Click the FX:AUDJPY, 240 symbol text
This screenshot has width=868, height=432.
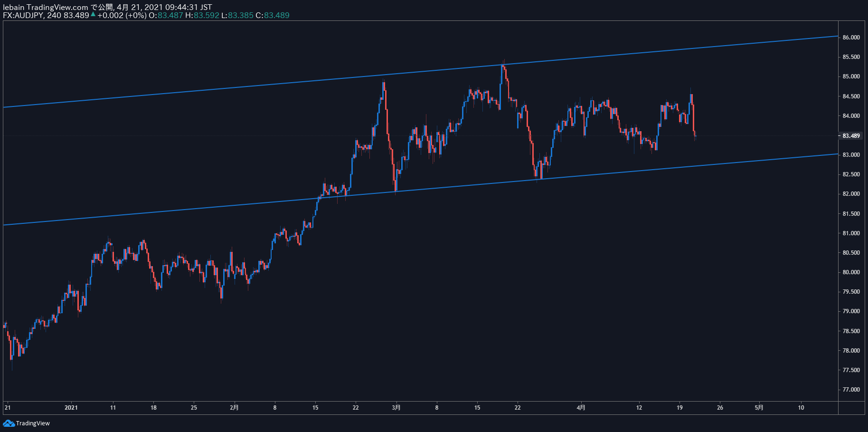pos(32,15)
